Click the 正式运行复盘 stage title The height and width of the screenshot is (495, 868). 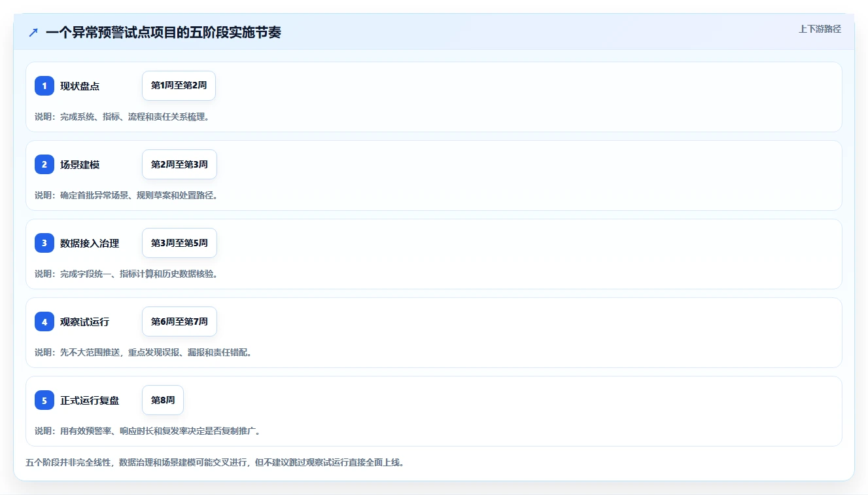pos(90,401)
